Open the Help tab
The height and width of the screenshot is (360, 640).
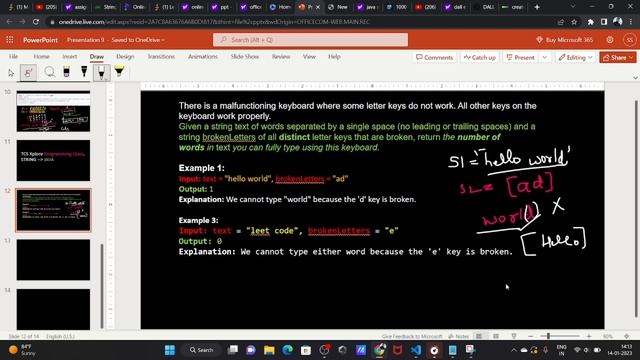pos(334,56)
